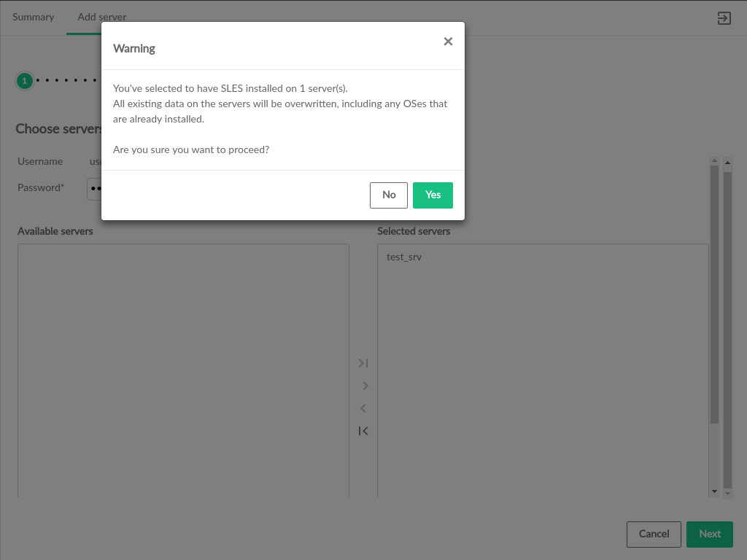Screen dimensions: 747x560
Task: Click inside the empty Available servers list
Action: (x=183, y=365)
